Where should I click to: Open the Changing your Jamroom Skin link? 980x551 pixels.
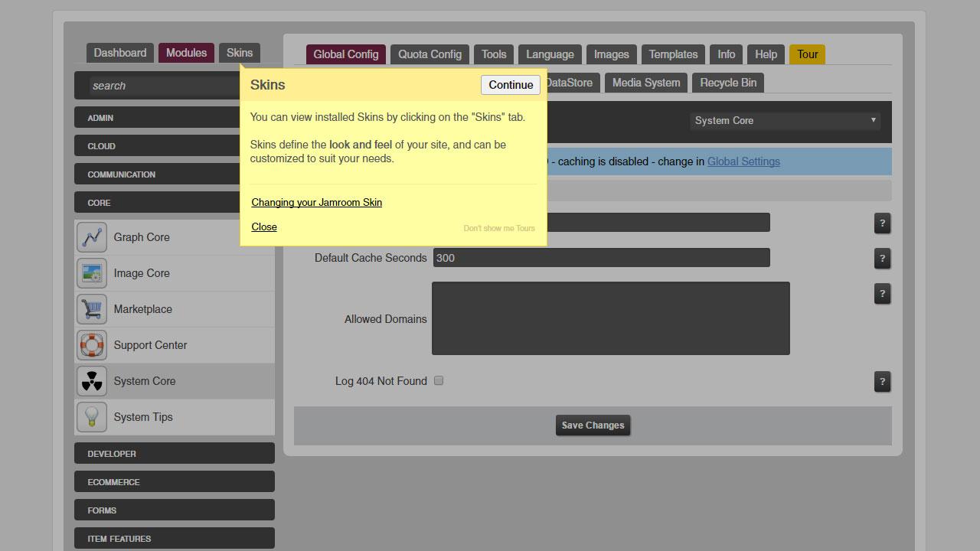[316, 203]
